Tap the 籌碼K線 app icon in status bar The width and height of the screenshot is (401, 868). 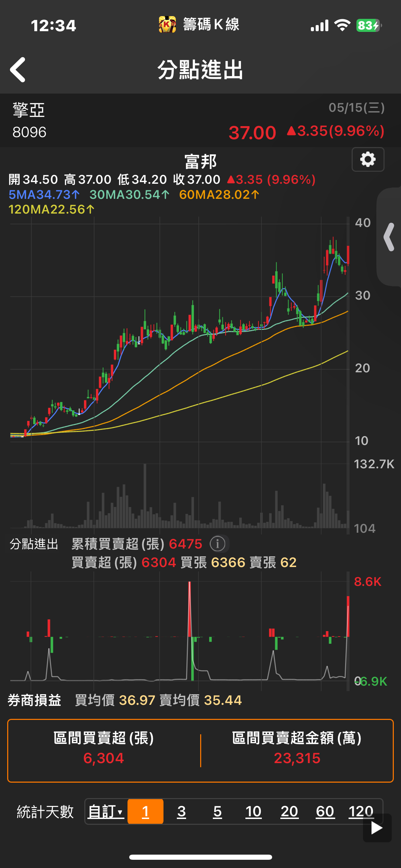click(167, 25)
